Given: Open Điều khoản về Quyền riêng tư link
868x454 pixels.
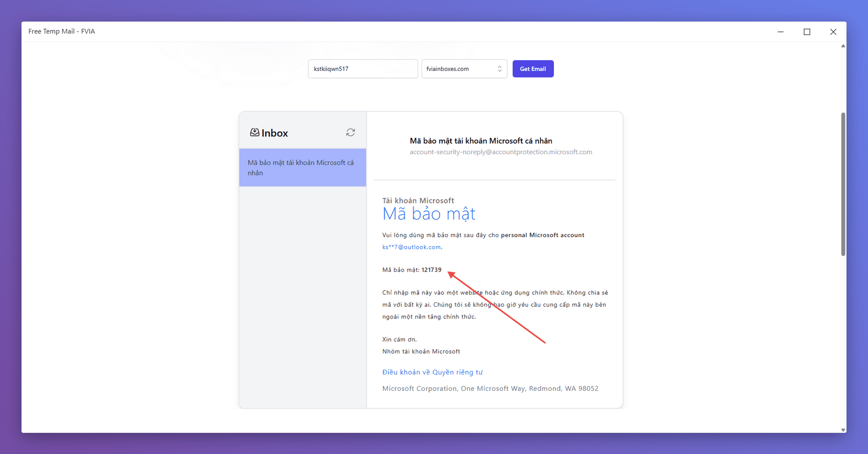Looking at the screenshot, I should (432, 372).
